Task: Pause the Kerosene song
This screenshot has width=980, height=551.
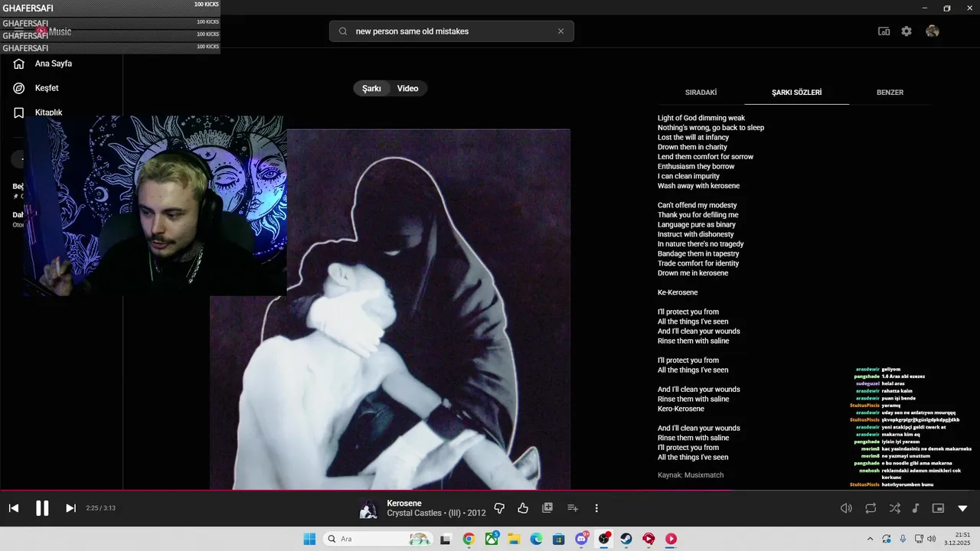Action: [42, 508]
